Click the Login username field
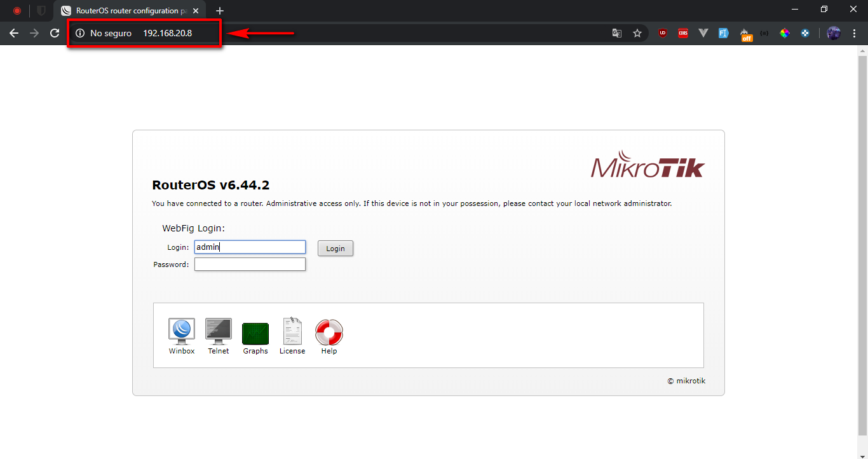The width and height of the screenshot is (868, 459). pyautogui.click(x=250, y=247)
